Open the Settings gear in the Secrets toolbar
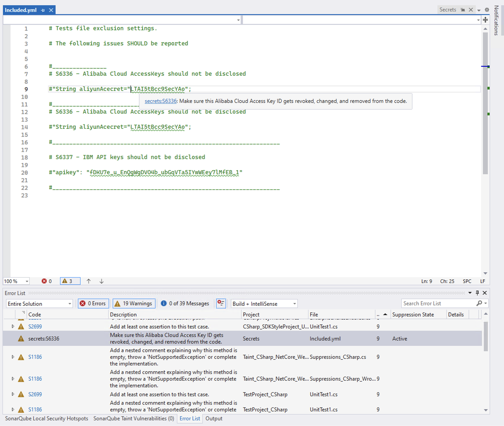The width and height of the screenshot is (504, 426). coord(487,10)
